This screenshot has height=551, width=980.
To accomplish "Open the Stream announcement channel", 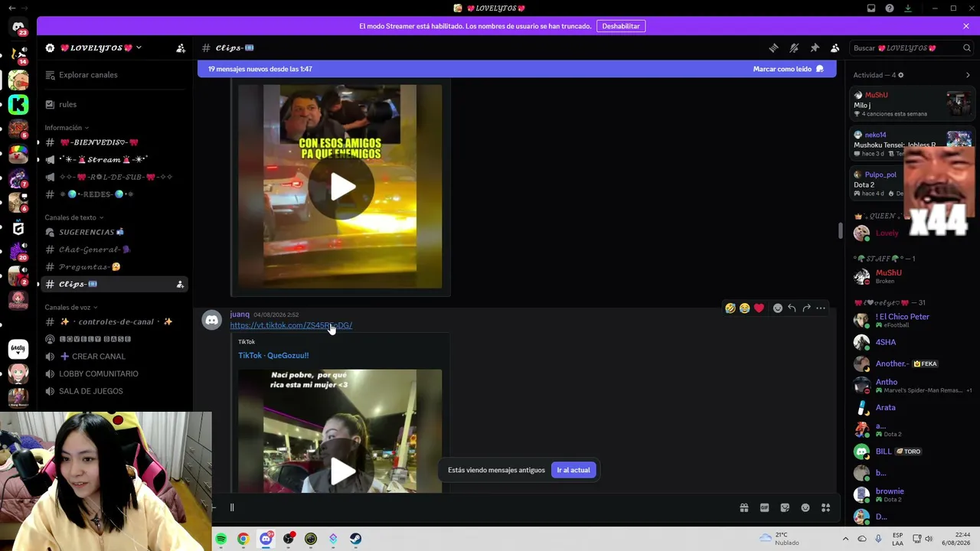I will (x=115, y=159).
